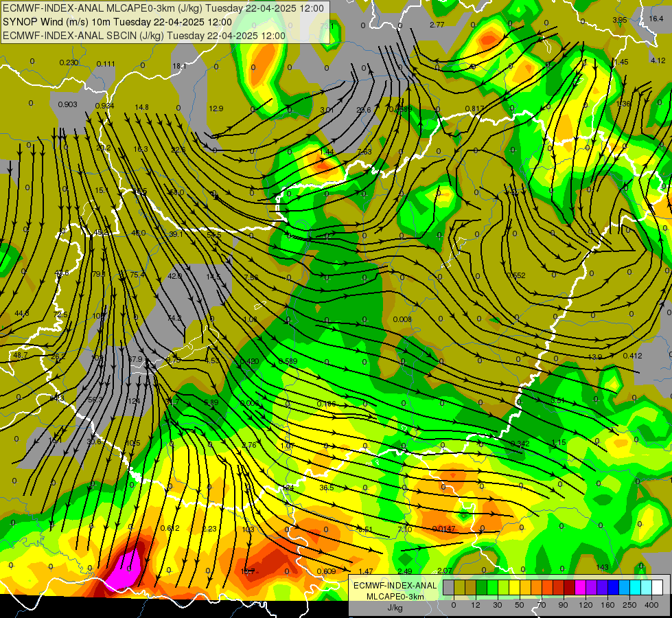This screenshot has height=618, width=672.
Task: Click the map value '6.51'
Action: pyautogui.click(x=365, y=529)
